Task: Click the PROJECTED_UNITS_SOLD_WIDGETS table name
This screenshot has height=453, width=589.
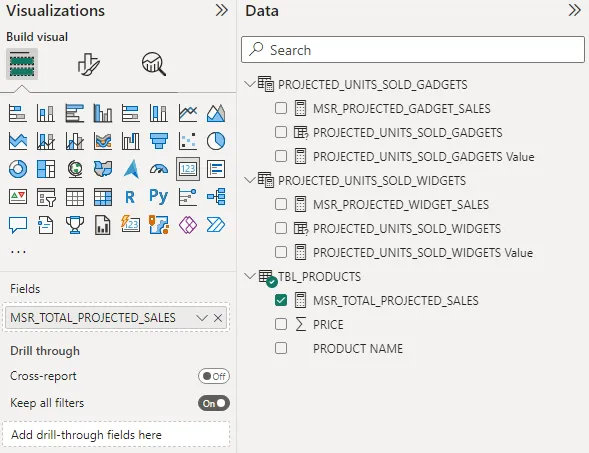Action: pos(372,181)
